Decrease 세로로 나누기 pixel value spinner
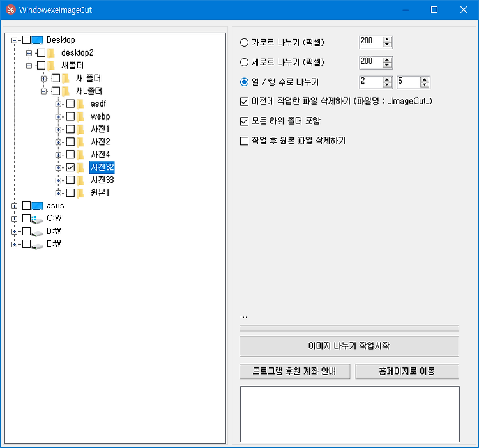 pos(387,65)
